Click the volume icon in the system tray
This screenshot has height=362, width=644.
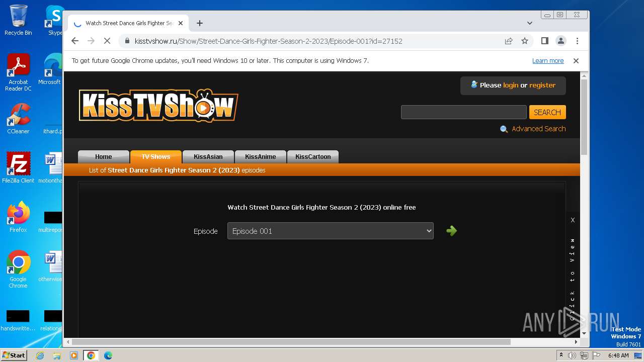(x=572, y=355)
